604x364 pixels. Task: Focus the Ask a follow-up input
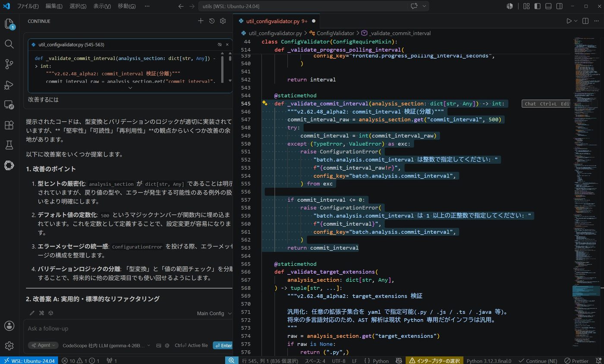tap(127, 329)
